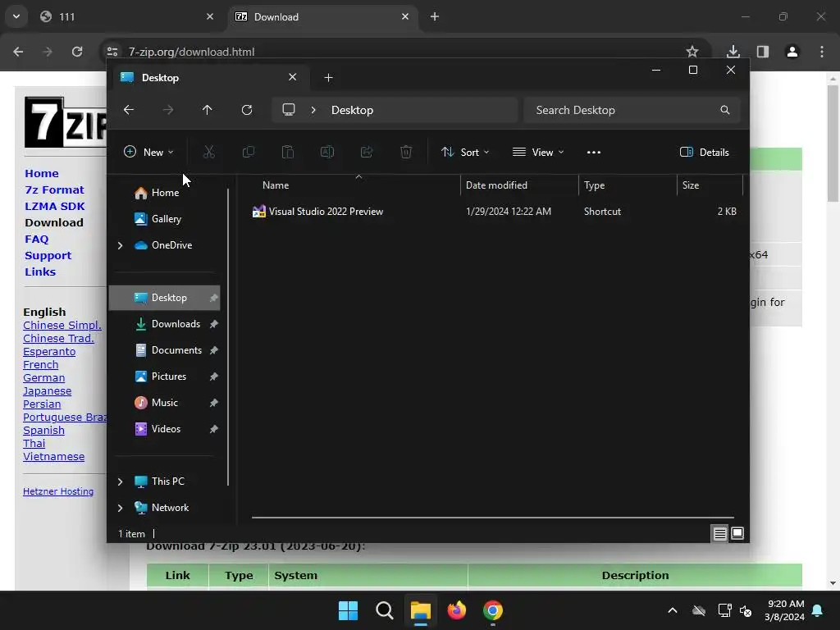Unpin Videos from Quick access
Viewport: 840px width, 630px height.
coord(214,429)
